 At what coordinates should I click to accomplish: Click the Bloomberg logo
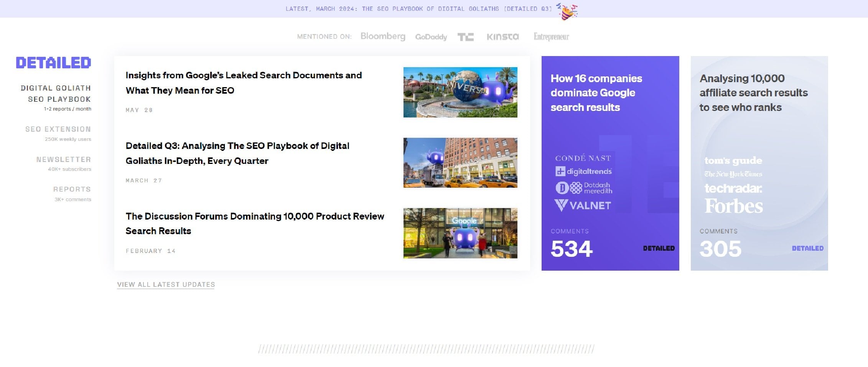pos(383,36)
